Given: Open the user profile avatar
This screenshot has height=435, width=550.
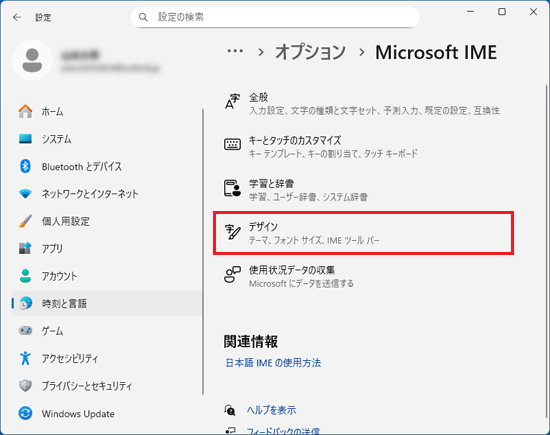Looking at the screenshot, I should (x=32, y=60).
